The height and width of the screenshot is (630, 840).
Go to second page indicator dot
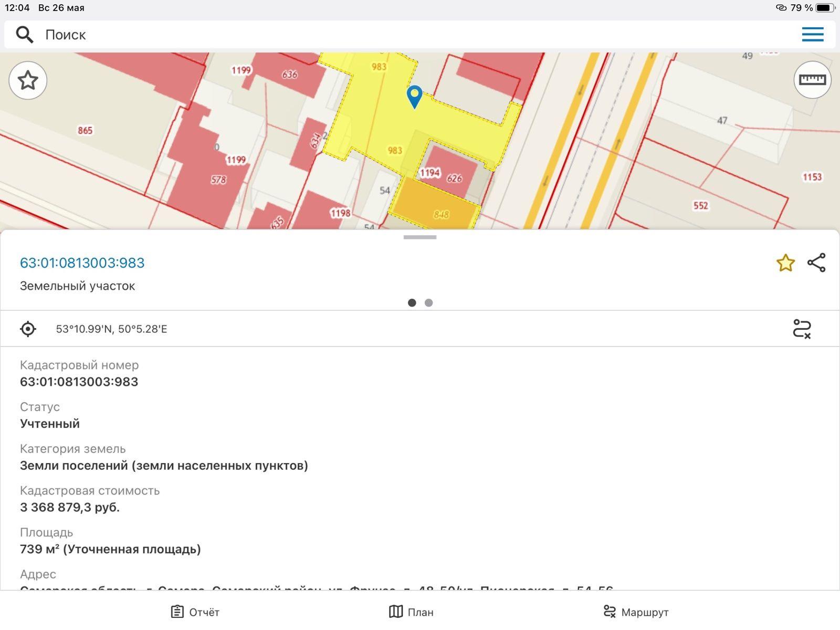[428, 303]
